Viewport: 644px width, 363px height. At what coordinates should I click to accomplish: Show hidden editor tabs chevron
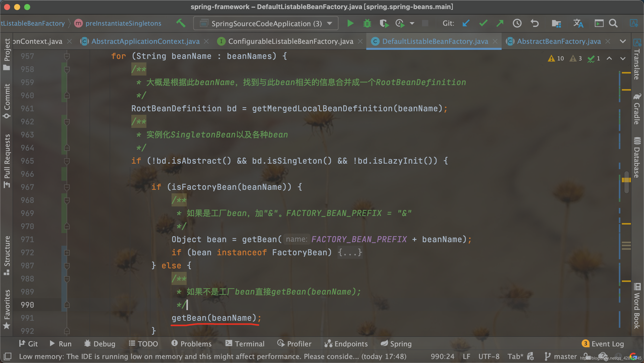pyautogui.click(x=623, y=41)
